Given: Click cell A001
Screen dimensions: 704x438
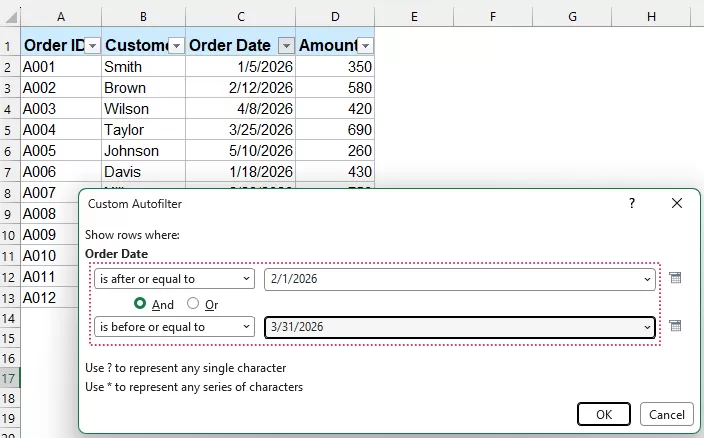Looking at the screenshot, I should 61,67.
